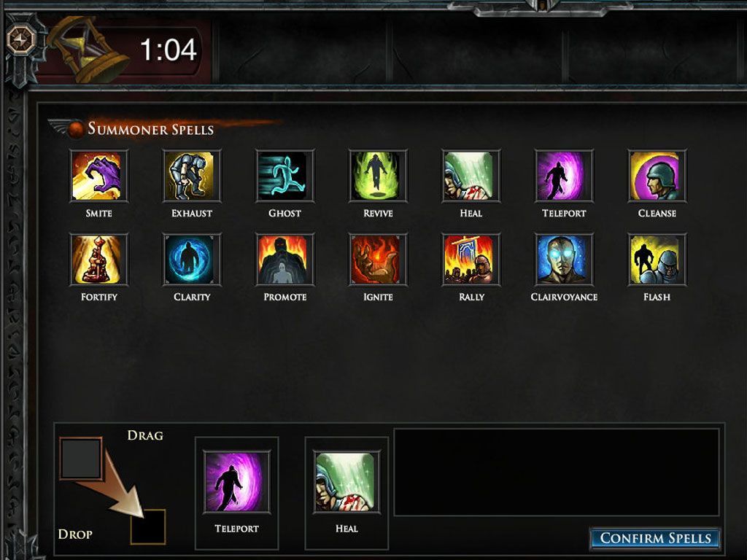Select the Revive spell

378,176
